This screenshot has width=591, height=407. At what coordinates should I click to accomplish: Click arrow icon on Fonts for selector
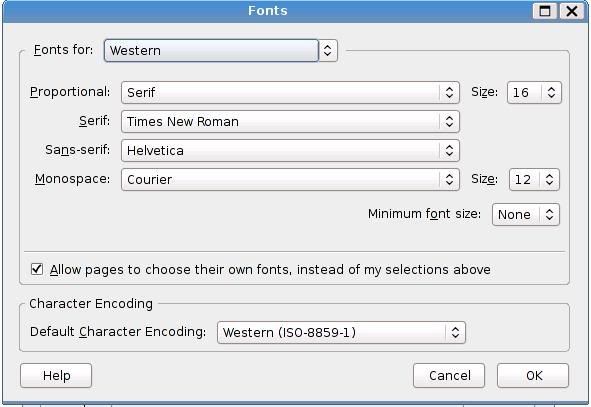328,50
